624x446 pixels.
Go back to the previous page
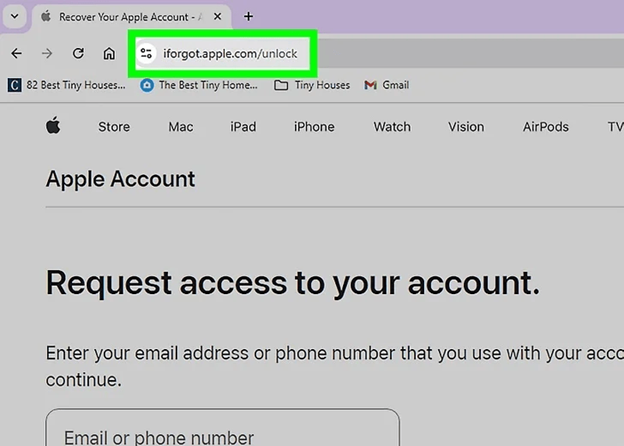tap(16, 53)
